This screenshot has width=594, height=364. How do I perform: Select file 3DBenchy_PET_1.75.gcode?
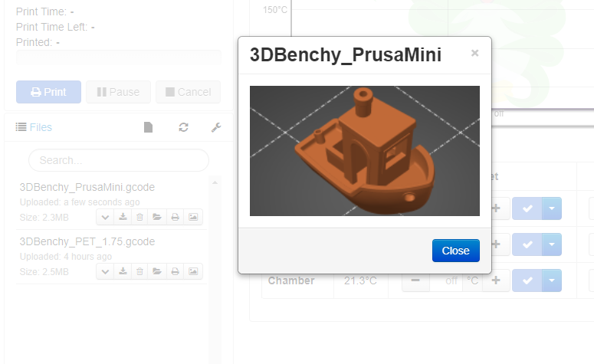coord(87,241)
